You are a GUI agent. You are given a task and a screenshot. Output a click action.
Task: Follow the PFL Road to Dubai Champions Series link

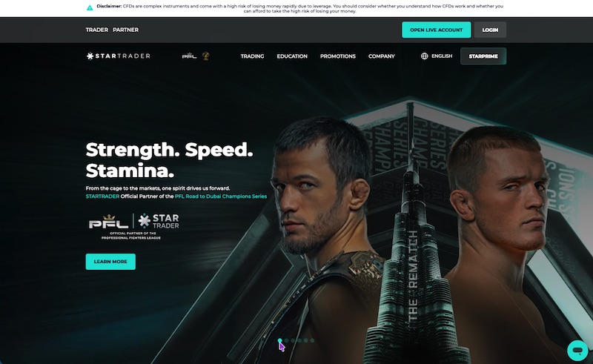pyautogui.click(x=221, y=196)
